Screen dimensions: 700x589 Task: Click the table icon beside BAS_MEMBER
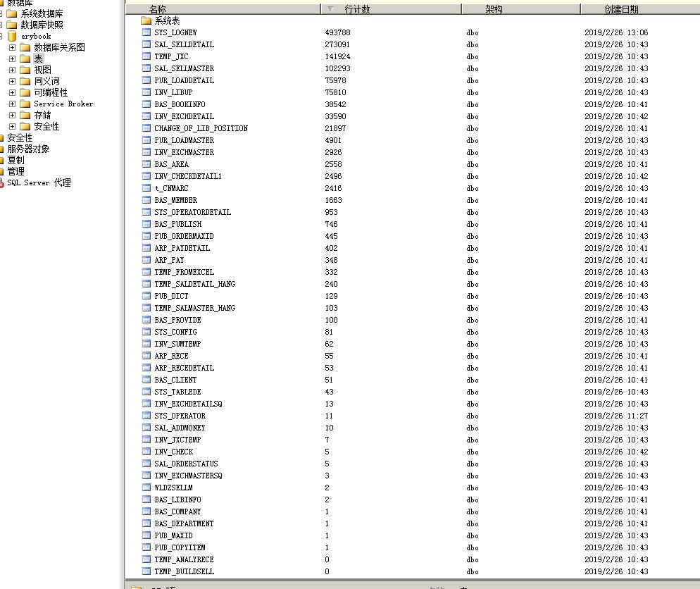(x=146, y=200)
